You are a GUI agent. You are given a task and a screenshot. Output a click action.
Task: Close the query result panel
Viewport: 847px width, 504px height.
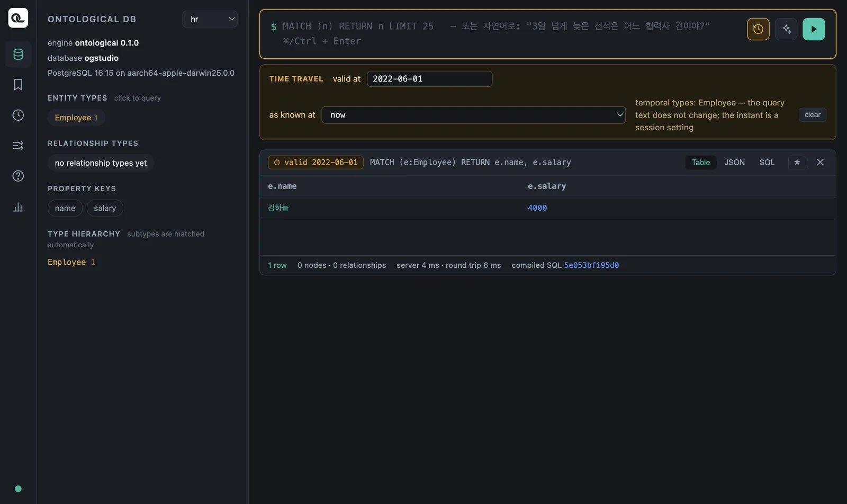(x=820, y=162)
